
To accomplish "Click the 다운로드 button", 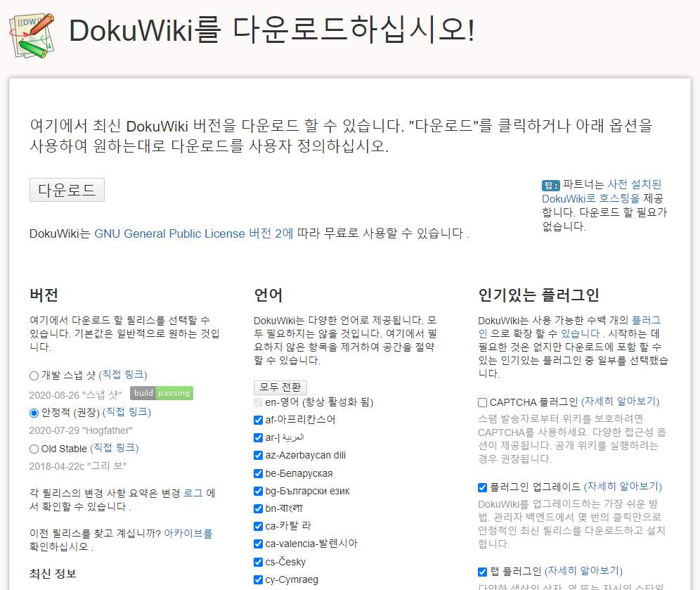I will point(67,190).
